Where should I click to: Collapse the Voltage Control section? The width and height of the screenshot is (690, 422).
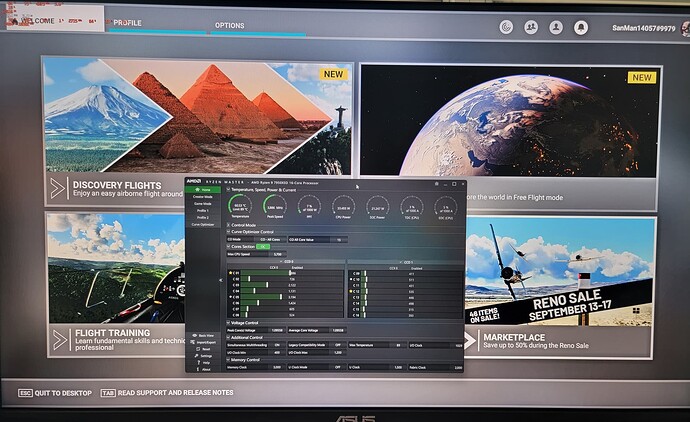click(x=228, y=323)
